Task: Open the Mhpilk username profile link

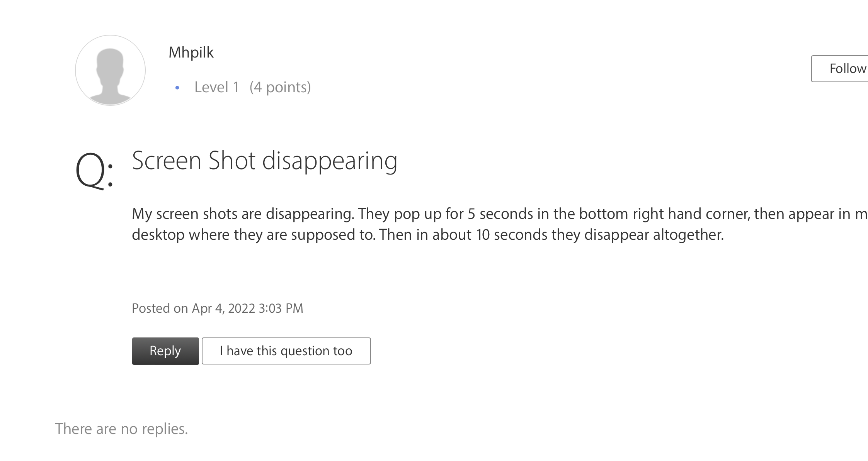Action: tap(191, 53)
